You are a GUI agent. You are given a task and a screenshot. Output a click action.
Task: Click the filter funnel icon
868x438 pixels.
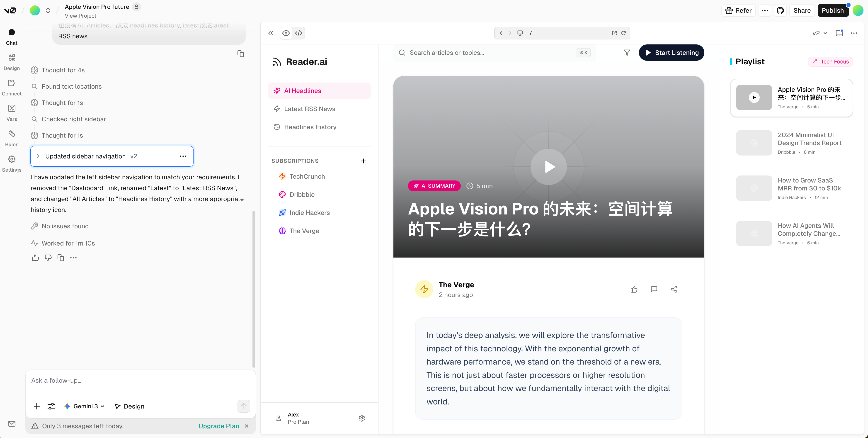point(627,53)
